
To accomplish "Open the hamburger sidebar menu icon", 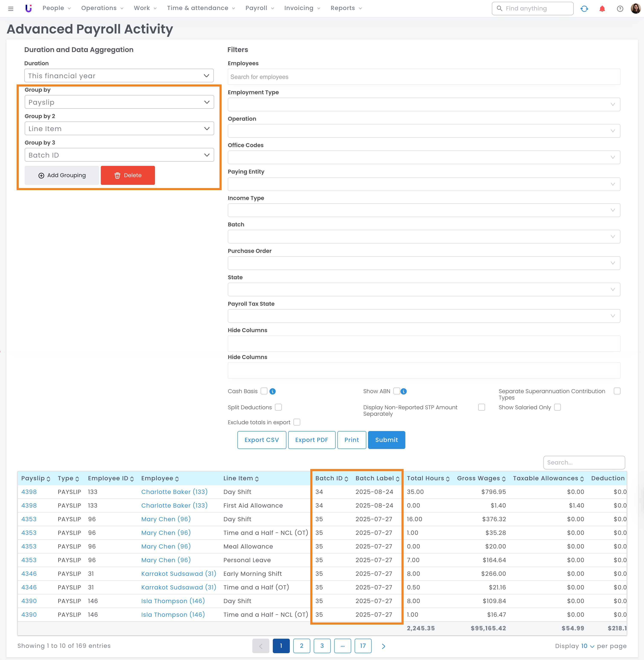I will click(x=10, y=9).
